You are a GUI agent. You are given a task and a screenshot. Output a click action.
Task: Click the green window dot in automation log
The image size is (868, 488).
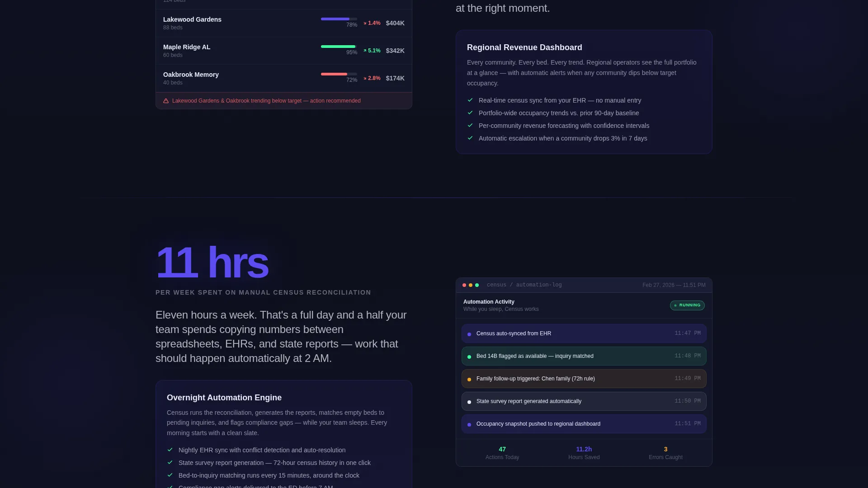tap(477, 285)
